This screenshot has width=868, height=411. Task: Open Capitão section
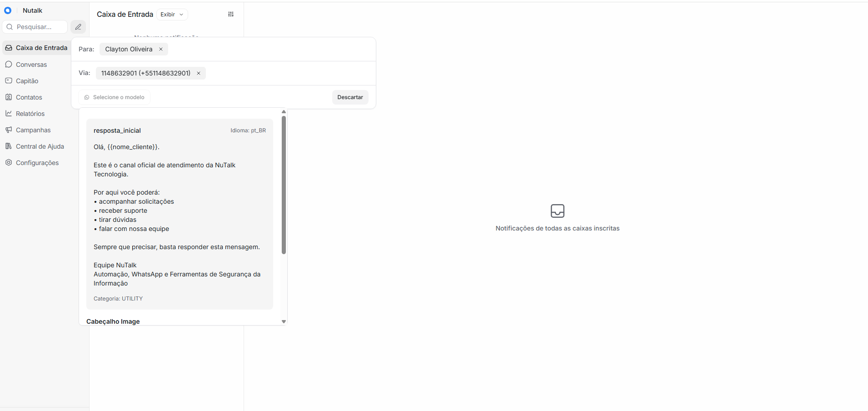tap(27, 81)
